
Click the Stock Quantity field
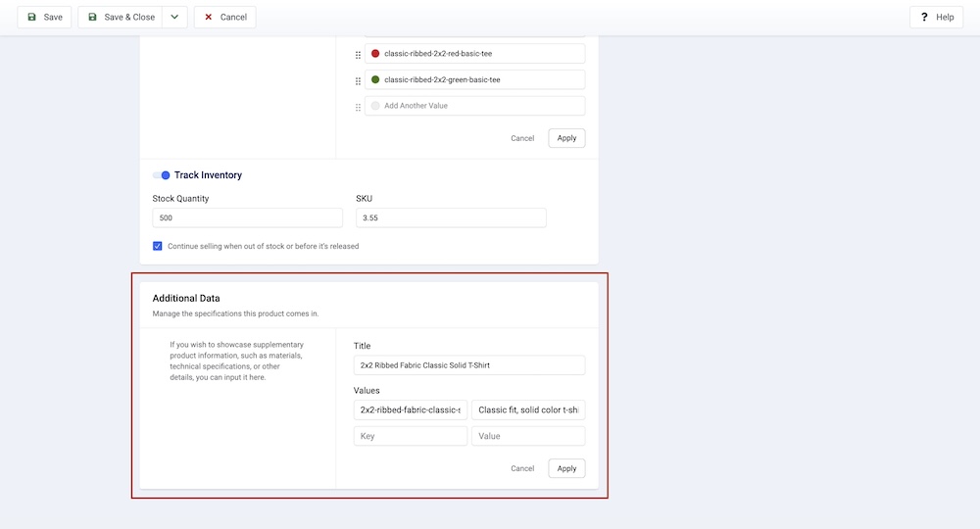point(247,217)
